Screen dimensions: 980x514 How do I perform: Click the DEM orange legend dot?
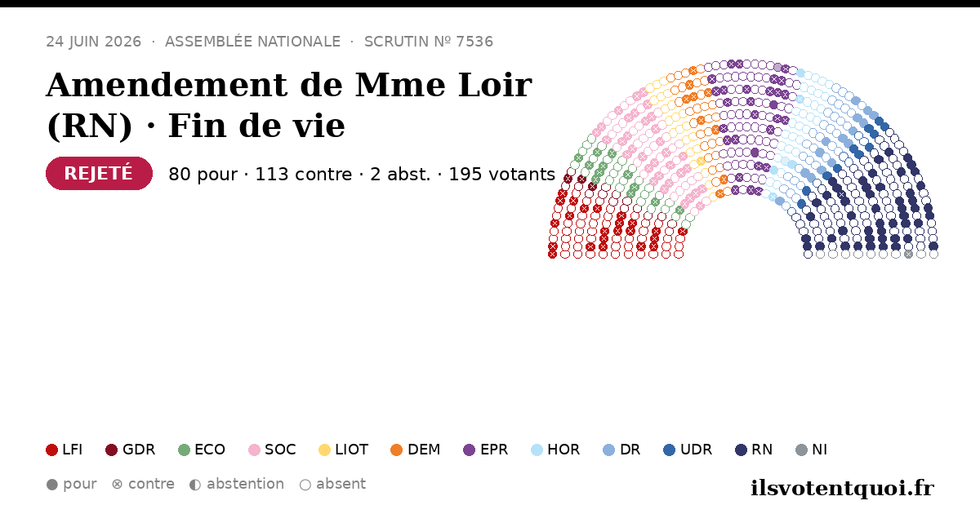click(x=396, y=450)
